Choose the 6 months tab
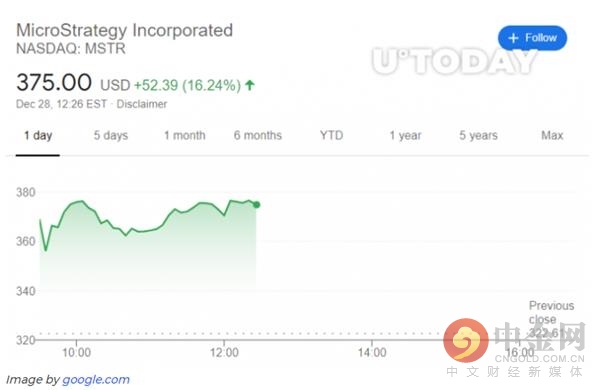Viewport: 600px width, 390px height. click(x=258, y=135)
